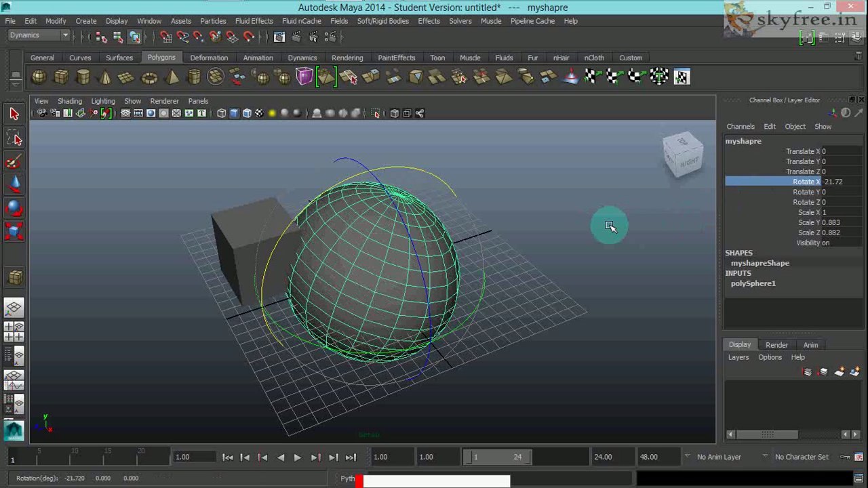868x488 pixels.
Task: Toggle use all lights yellow bulb icon
Action: [272, 113]
